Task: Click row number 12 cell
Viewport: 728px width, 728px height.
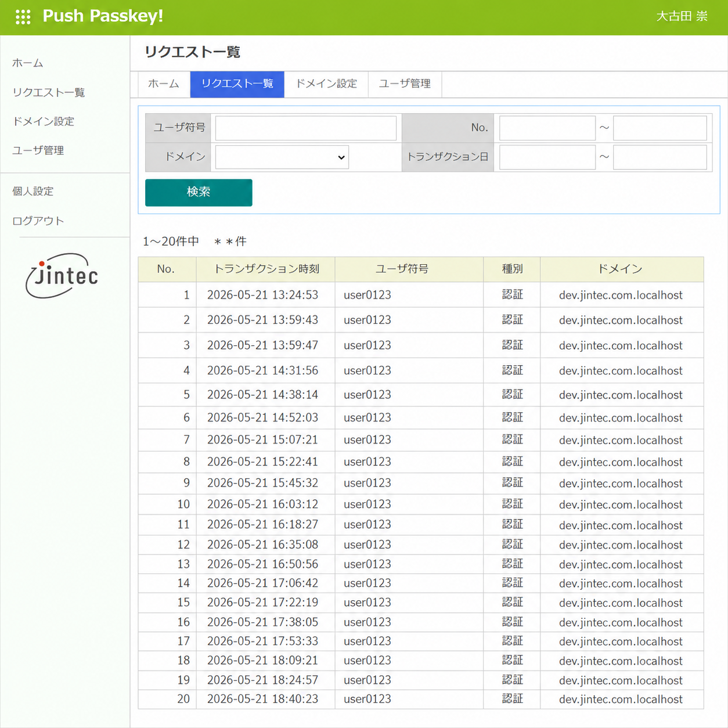Action: point(167,545)
